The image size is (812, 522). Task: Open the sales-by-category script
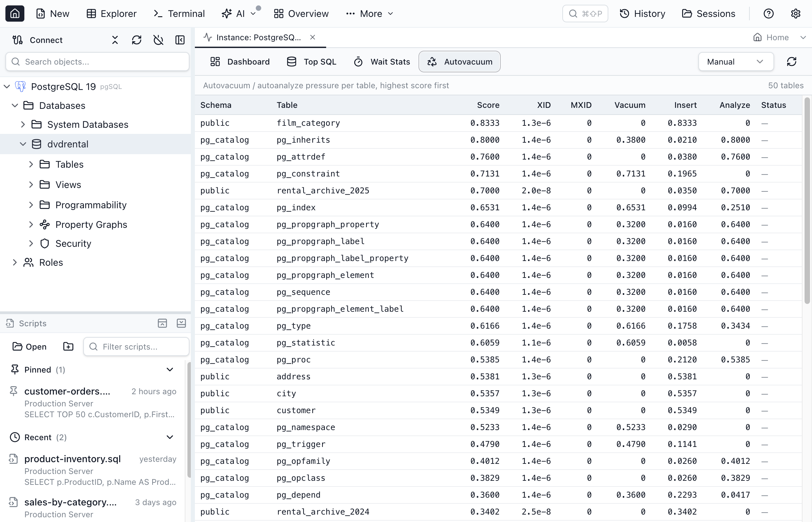(x=93, y=508)
